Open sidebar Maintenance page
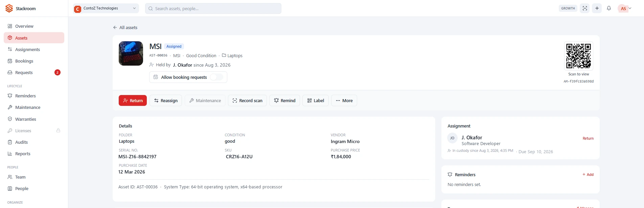The width and height of the screenshot is (644, 208). tap(34, 107)
